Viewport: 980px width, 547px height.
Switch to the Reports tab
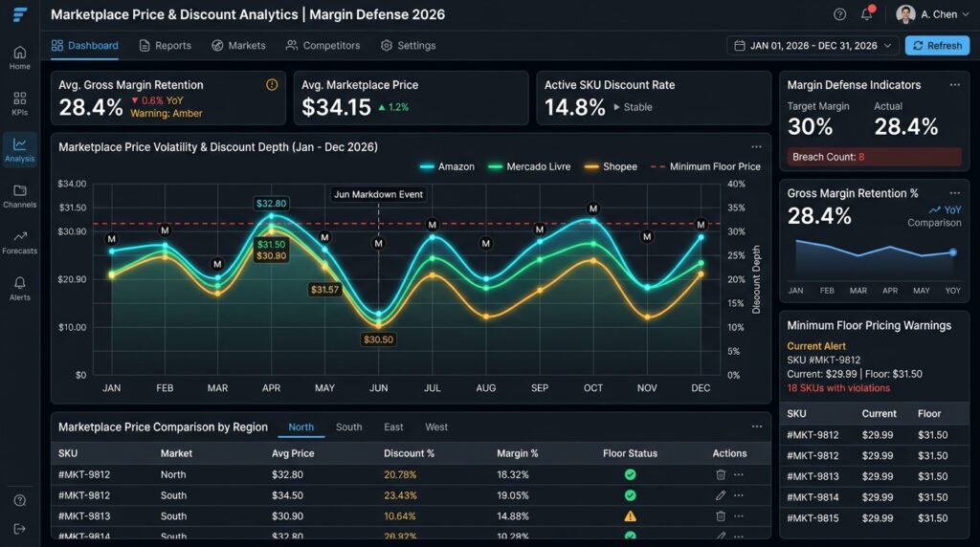click(165, 46)
